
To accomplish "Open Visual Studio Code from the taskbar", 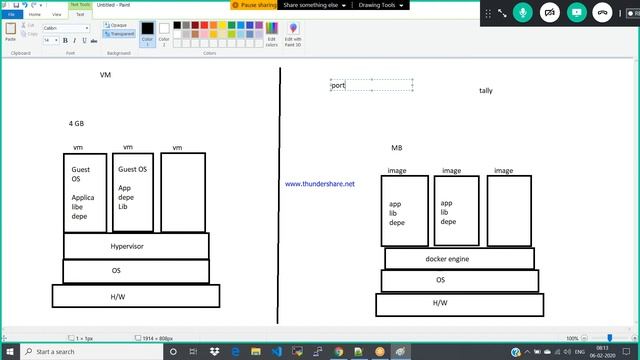I will [x=277, y=351].
